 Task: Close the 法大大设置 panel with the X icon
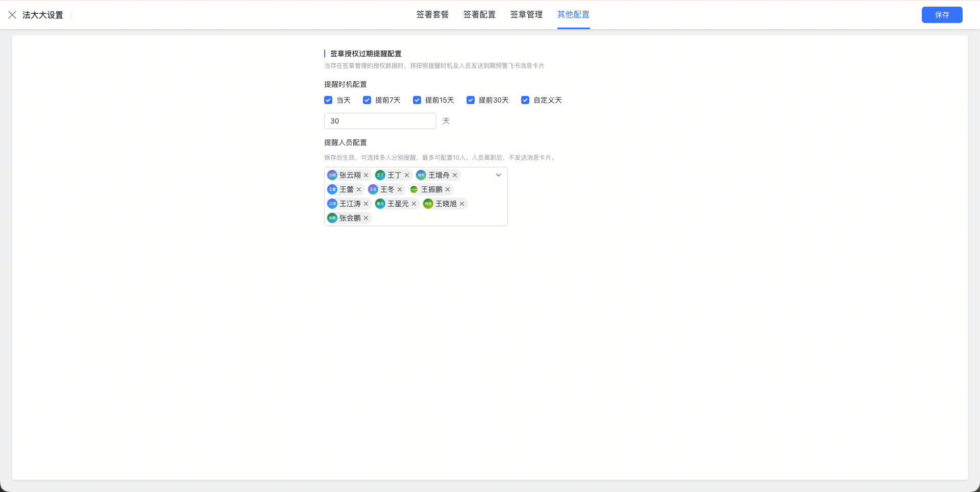(12, 15)
